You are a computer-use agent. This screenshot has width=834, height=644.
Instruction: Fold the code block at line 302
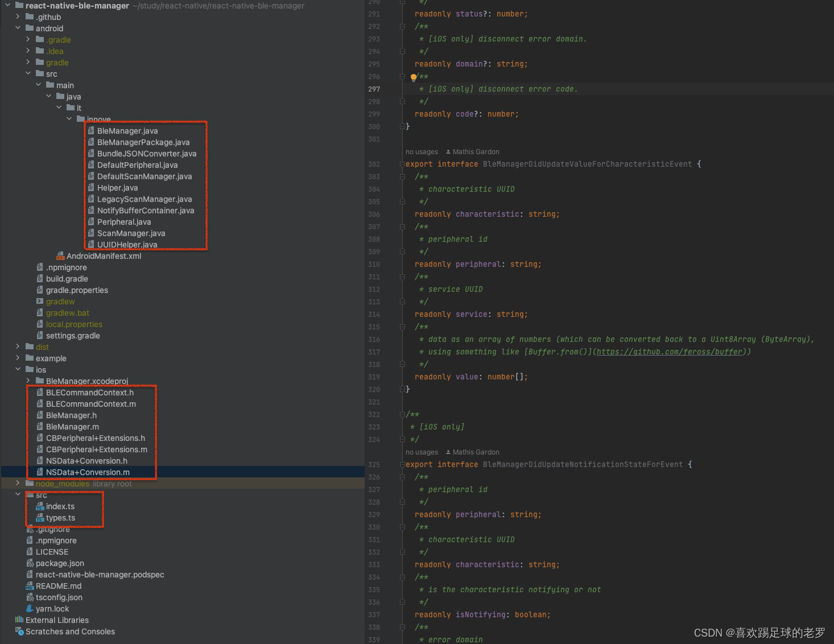coord(402,164)
